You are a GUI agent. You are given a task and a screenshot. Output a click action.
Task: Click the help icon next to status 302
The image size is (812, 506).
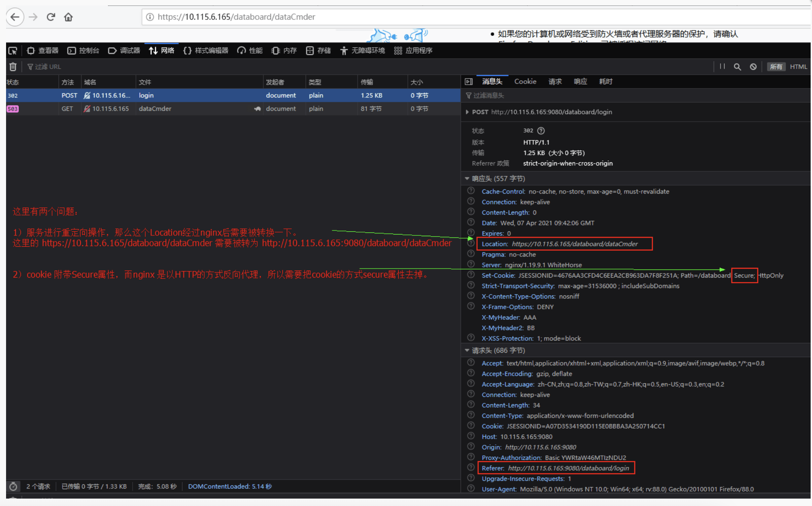coord(541,131)
